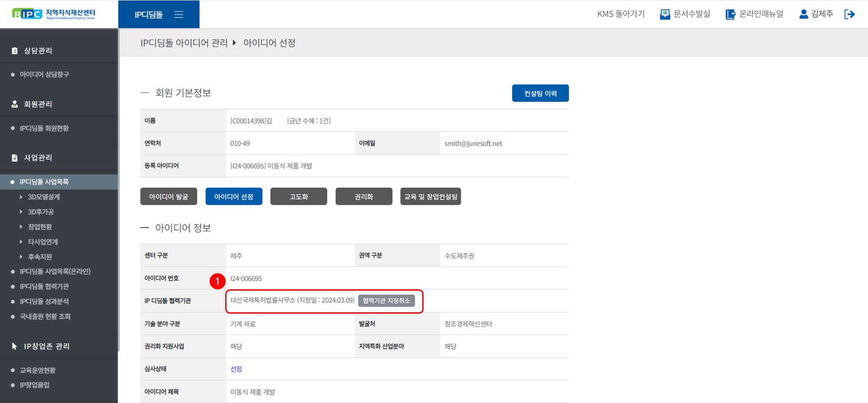Switch to the 고도화 stage tab
Screen dimensions: 868x403
pos(299,197)
